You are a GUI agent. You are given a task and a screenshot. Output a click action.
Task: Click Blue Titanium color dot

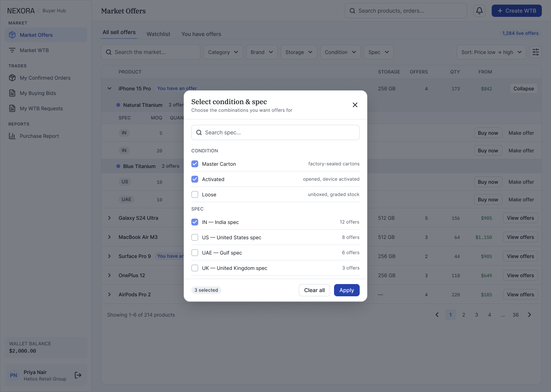(118, 166)
